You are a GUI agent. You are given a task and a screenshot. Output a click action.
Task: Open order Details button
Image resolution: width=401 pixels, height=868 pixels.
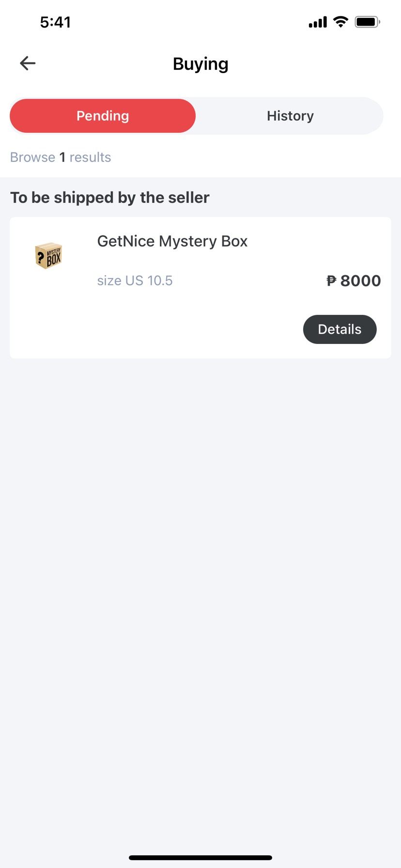(x=339, y=329)
